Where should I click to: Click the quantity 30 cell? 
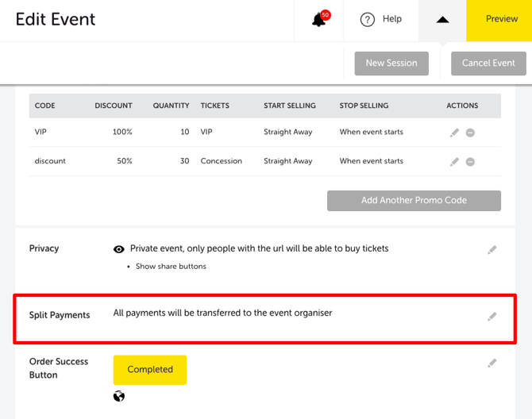click(184, 161)
